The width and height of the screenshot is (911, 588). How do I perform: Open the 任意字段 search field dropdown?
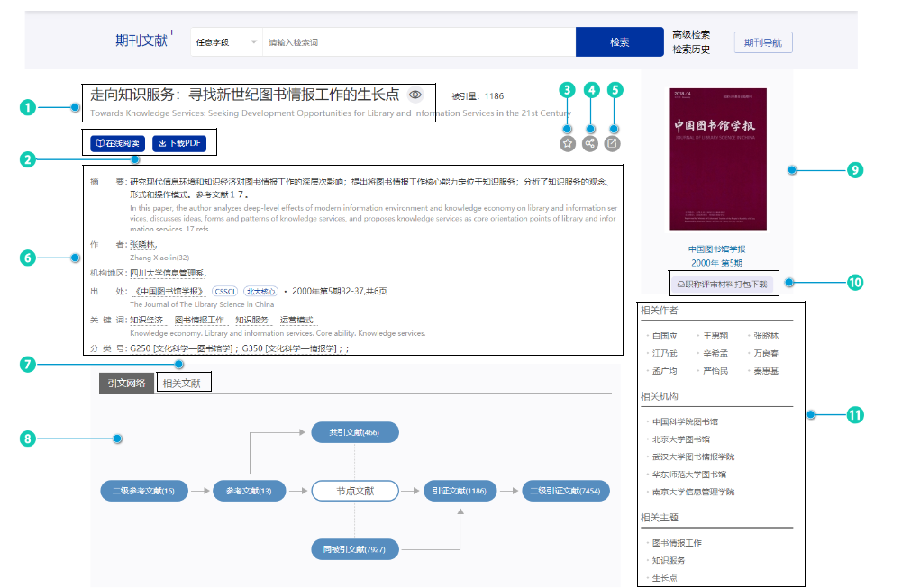[226, 42]
